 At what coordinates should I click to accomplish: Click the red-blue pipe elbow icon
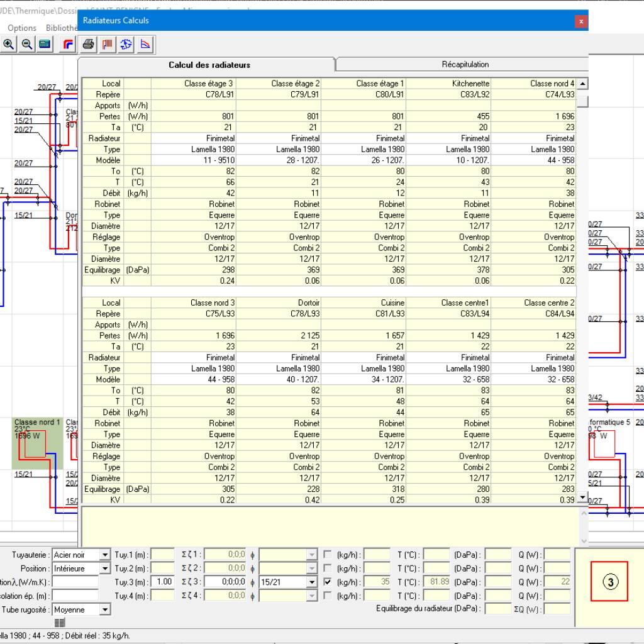pos(67,44)
